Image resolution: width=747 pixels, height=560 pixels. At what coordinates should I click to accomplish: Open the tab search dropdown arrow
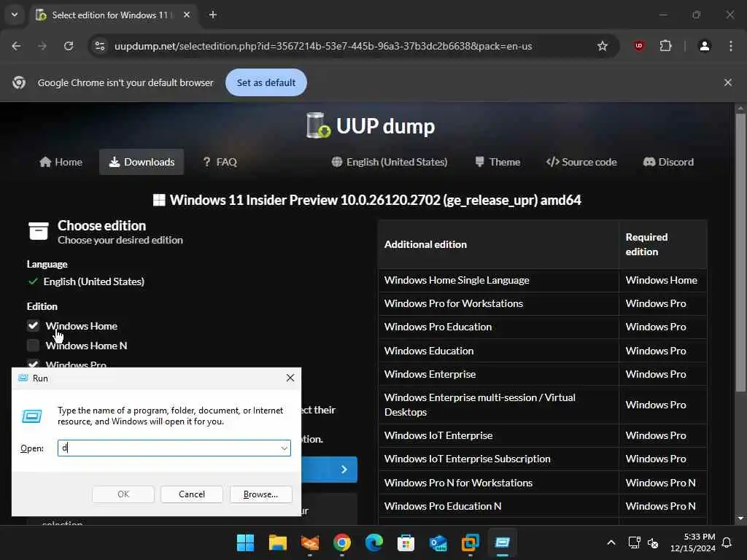pos(15,15)
